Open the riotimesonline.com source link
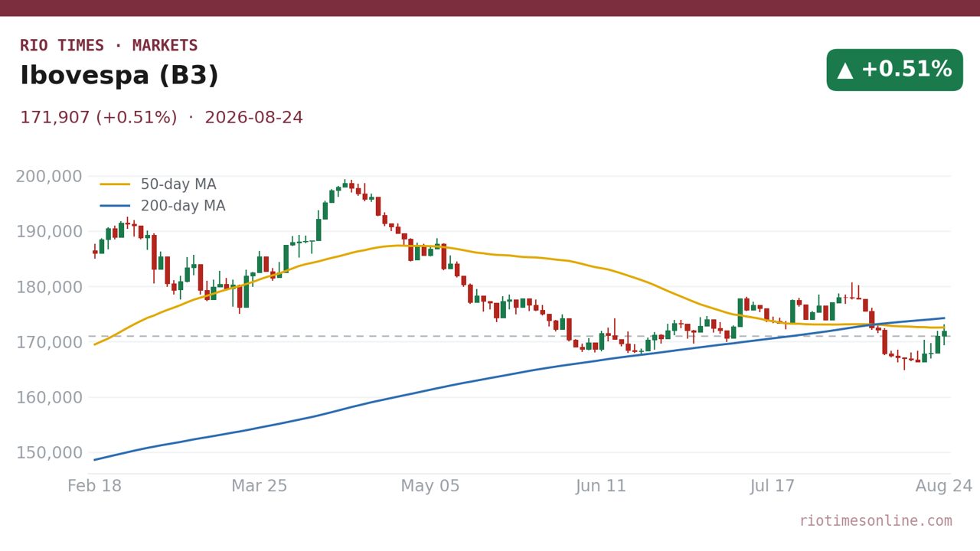Screen dimensions: 980x551 coord(876,521)
